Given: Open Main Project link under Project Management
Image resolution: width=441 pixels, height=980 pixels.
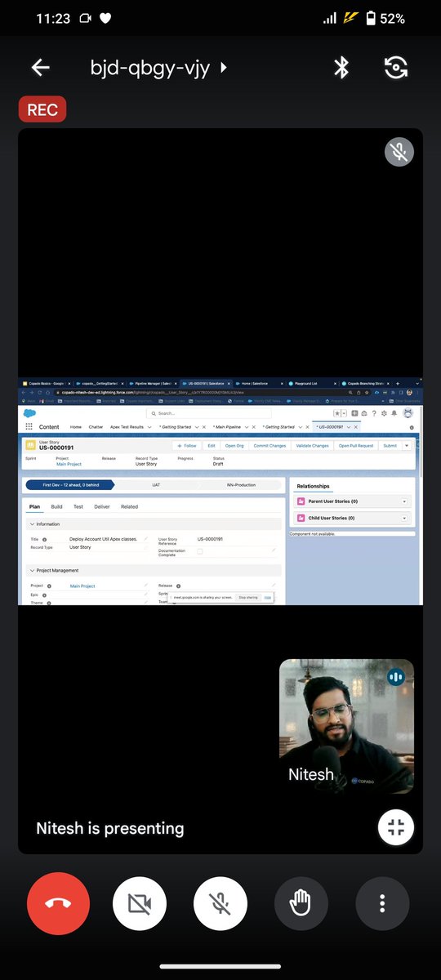Looking at the screenshot, I should (x=82, y=586).
